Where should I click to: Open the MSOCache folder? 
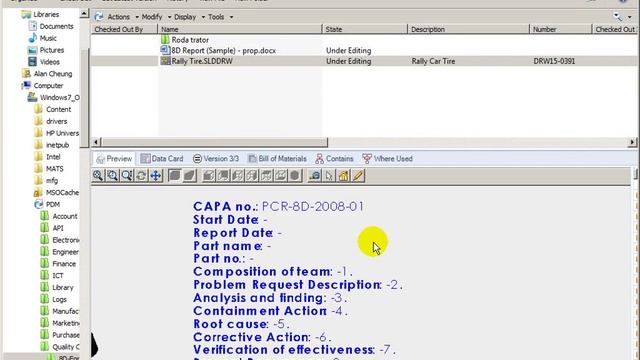56,192
